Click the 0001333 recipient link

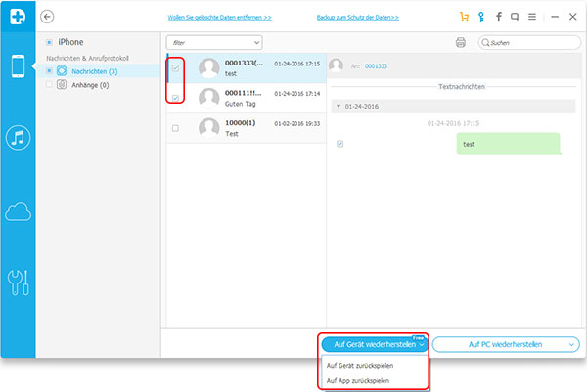pyautogui.click(x=376, y=66)
